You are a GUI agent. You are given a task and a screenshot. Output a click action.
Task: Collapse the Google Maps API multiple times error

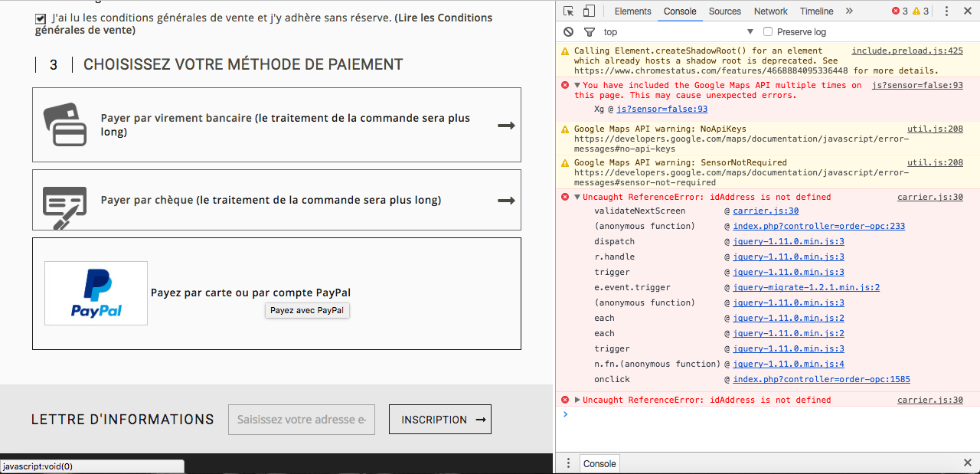point(577,86)
